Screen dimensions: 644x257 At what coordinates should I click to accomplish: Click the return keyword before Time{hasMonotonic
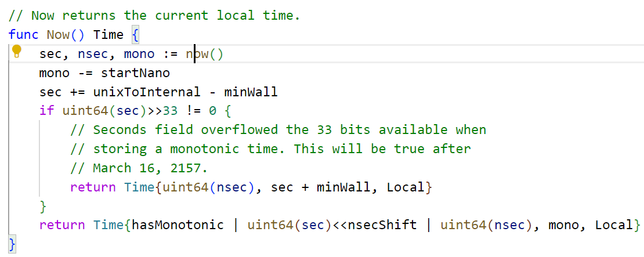tap(62, 225)
